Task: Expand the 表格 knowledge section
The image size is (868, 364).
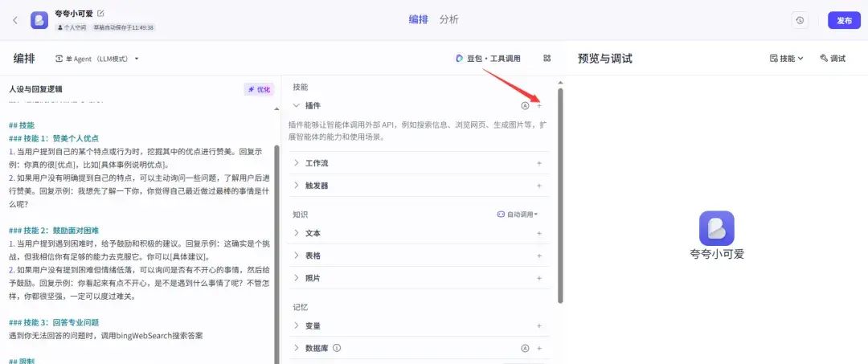Action: click(x=297, y=256)
